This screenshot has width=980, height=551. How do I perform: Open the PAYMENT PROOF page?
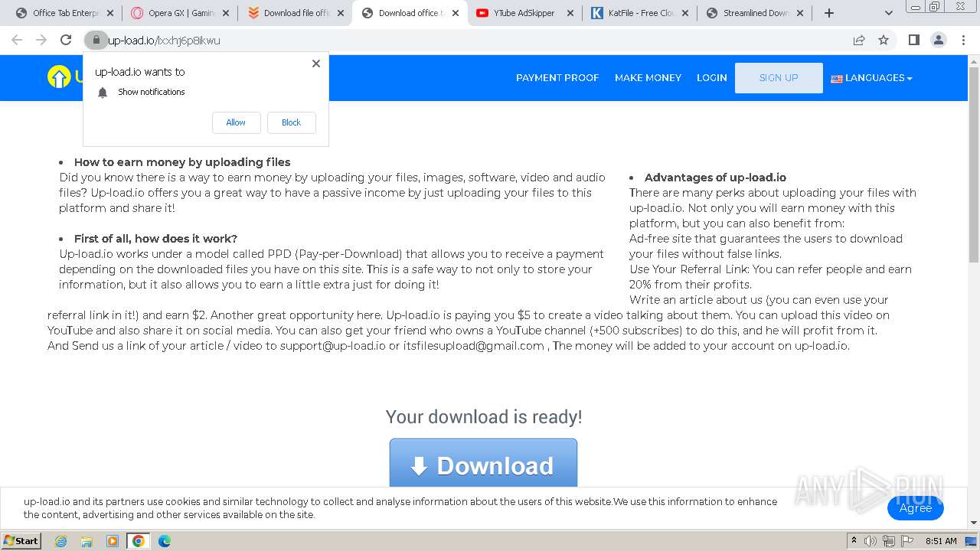[557, 78]
